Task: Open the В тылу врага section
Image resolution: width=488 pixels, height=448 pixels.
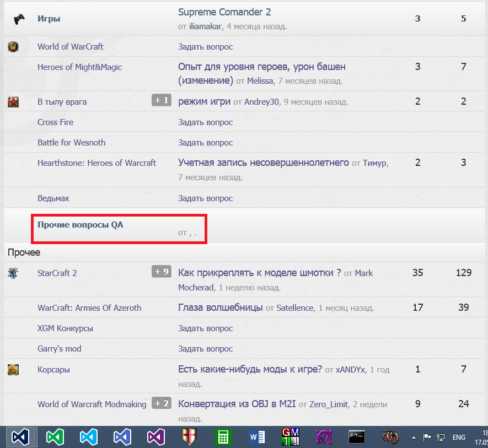Action: point(62,102)
